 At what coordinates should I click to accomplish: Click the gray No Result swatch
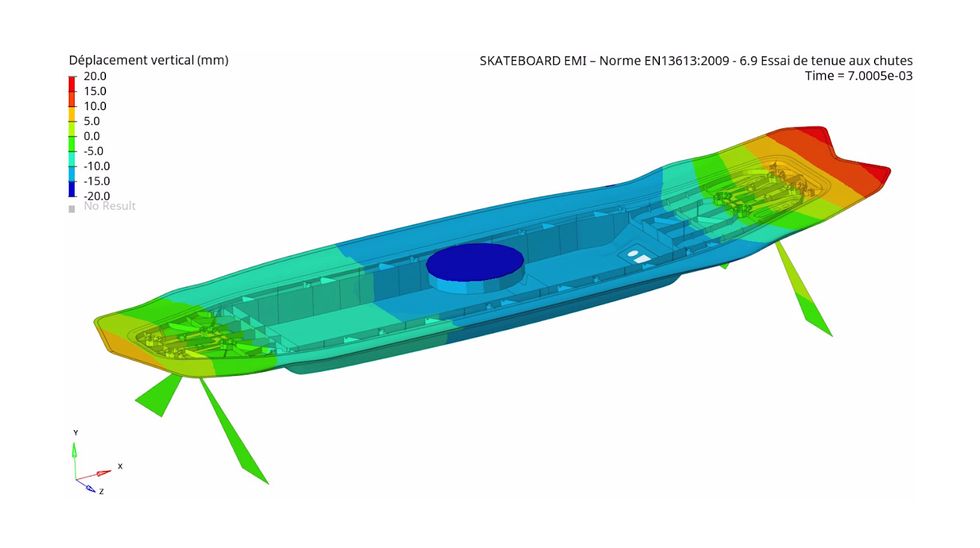click(72, 209)
